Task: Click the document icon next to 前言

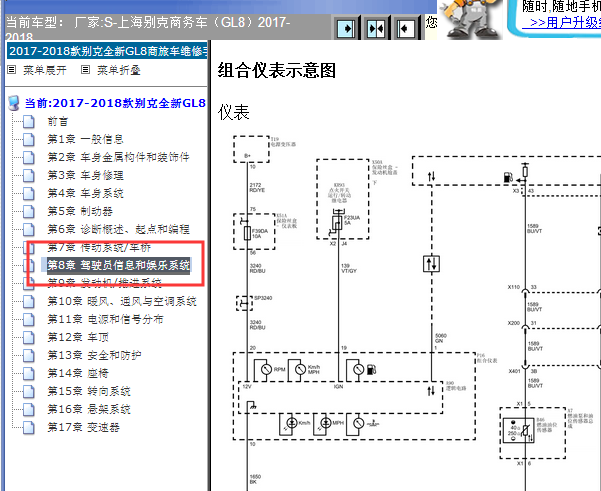Action: point(29,122)
